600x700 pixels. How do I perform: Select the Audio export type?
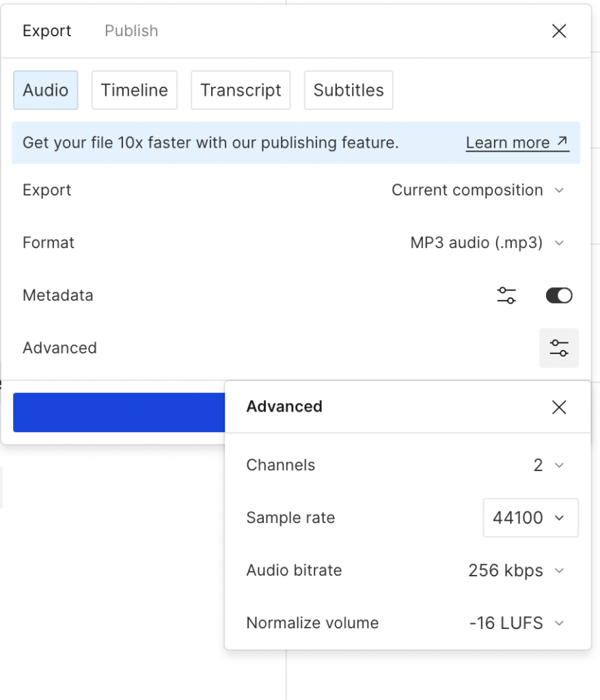pos(46,90)
